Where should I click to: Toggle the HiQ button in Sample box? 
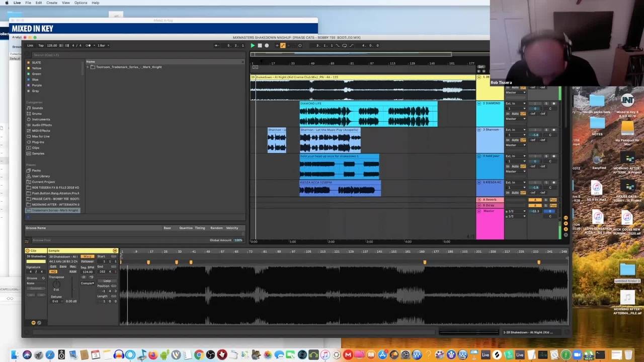click(x=53, y=271)
